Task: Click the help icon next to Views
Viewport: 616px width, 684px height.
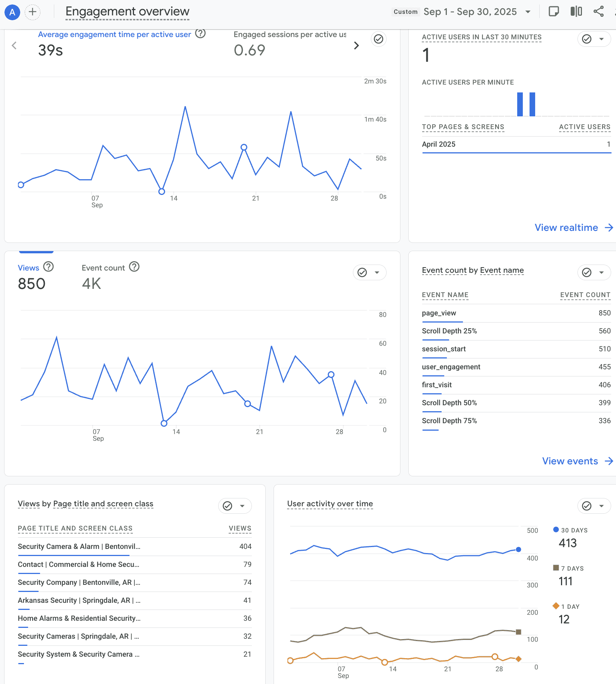Action: 49,267
